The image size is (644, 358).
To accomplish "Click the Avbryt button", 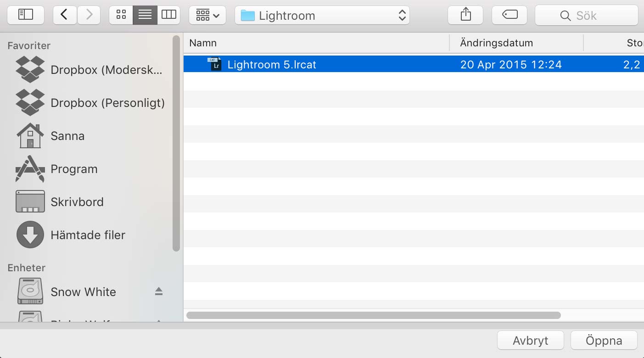I will pos(531,341).
